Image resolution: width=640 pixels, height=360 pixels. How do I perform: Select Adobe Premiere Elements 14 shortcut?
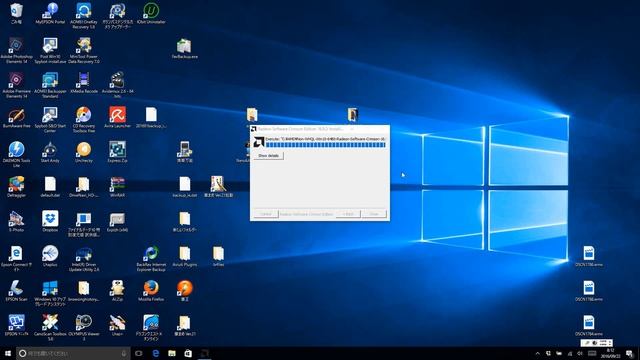click(x=16, y=85)
